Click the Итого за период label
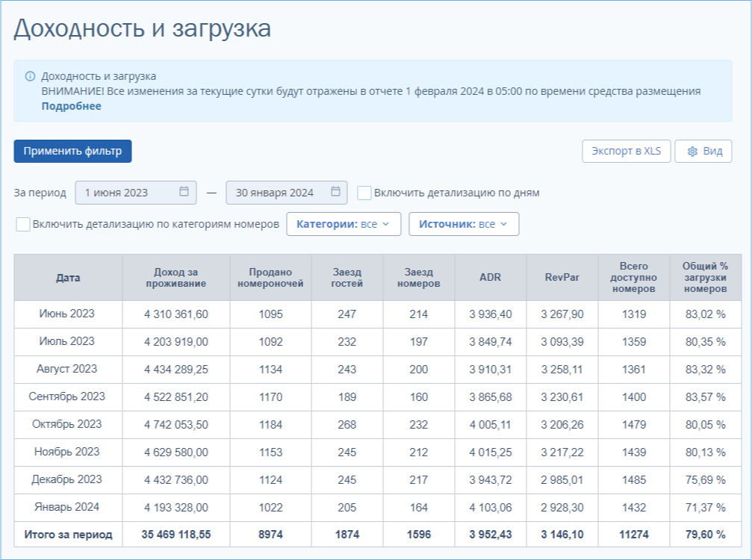 [68, 535]
